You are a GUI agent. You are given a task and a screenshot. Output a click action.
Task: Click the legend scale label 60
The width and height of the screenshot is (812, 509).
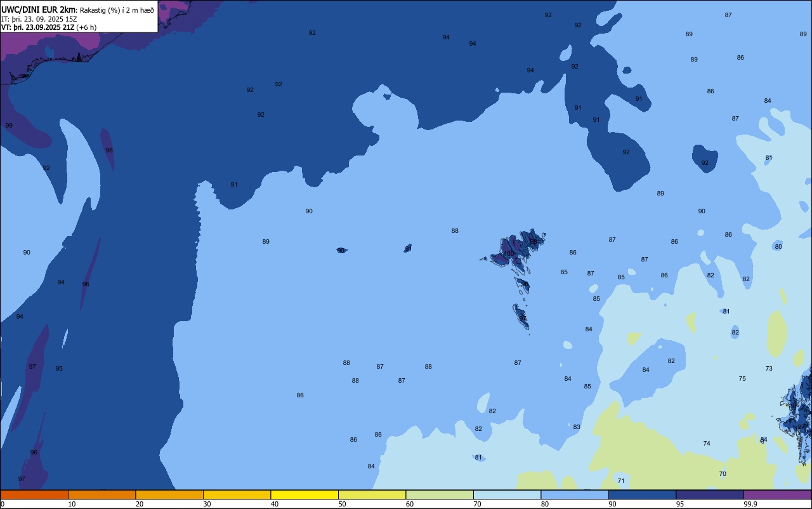point(410,504)
